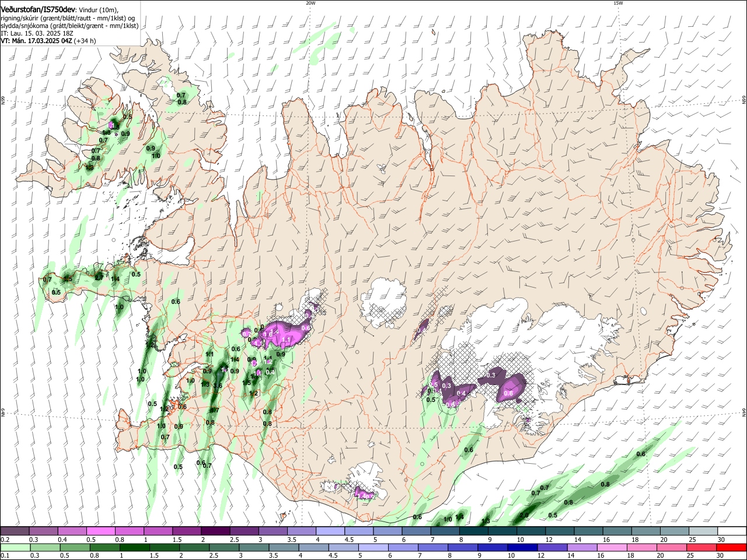The height and width of the screenshot is (560, 747).
Task: Pick the 20–25 grey swatch, upper legend row
Action: coord(674,531)
